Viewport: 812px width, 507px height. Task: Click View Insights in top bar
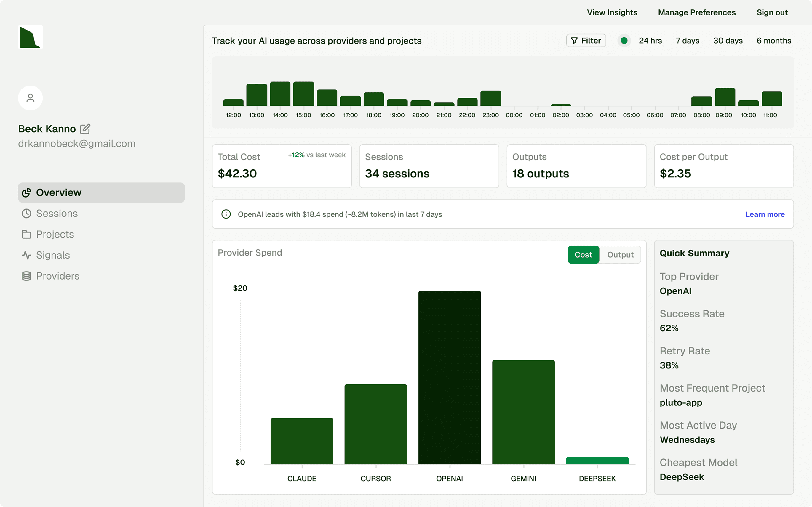612,12
